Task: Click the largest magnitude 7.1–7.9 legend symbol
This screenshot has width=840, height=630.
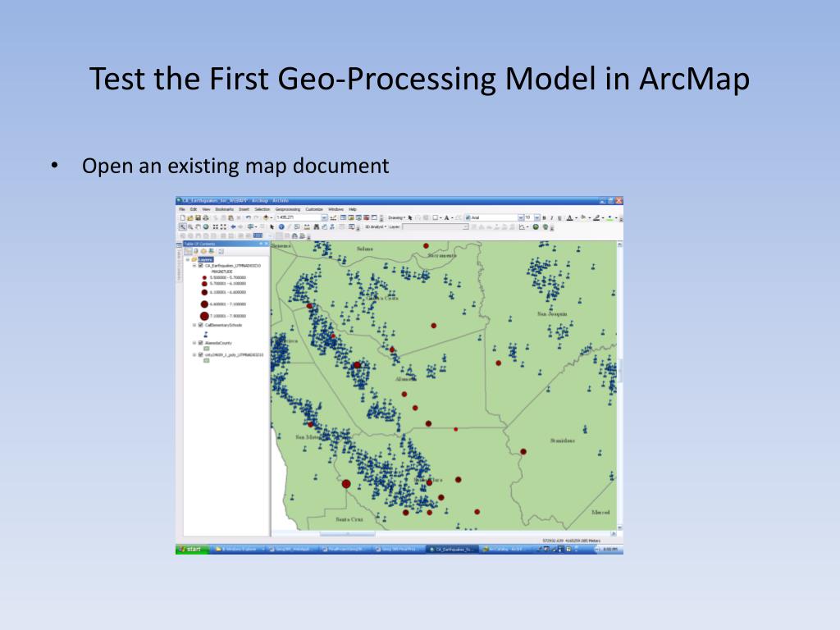Action: [204, 316]
